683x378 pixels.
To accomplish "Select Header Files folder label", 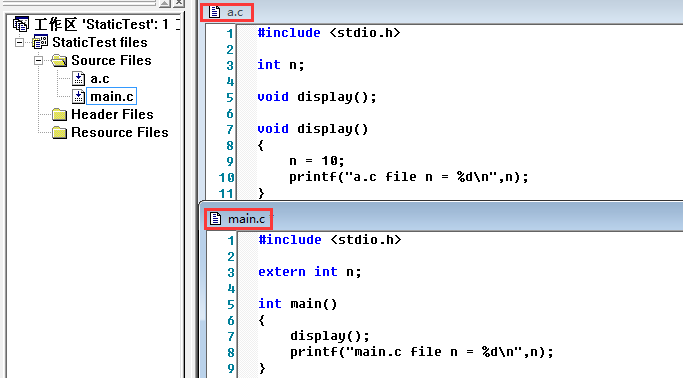I will click(x=112, y=114).
